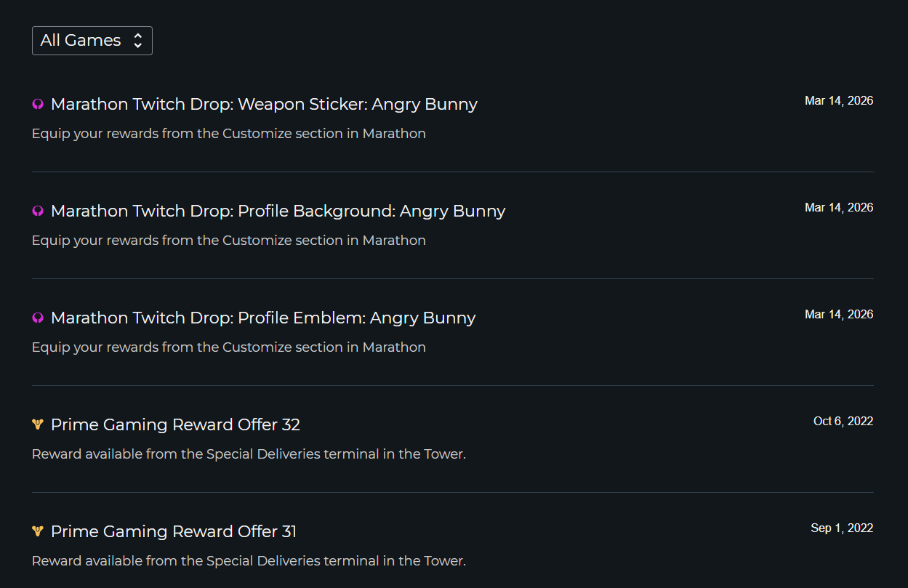The height and width of the screenshot is (588, 908).
Task: Click the Sep 1, 2022 date
Action: pos(842,528)
